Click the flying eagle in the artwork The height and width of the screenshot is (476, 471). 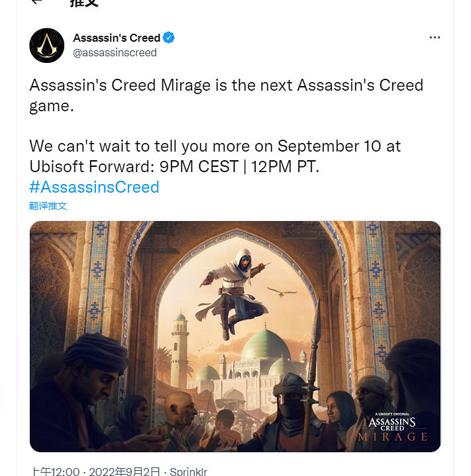coord(282,290)
